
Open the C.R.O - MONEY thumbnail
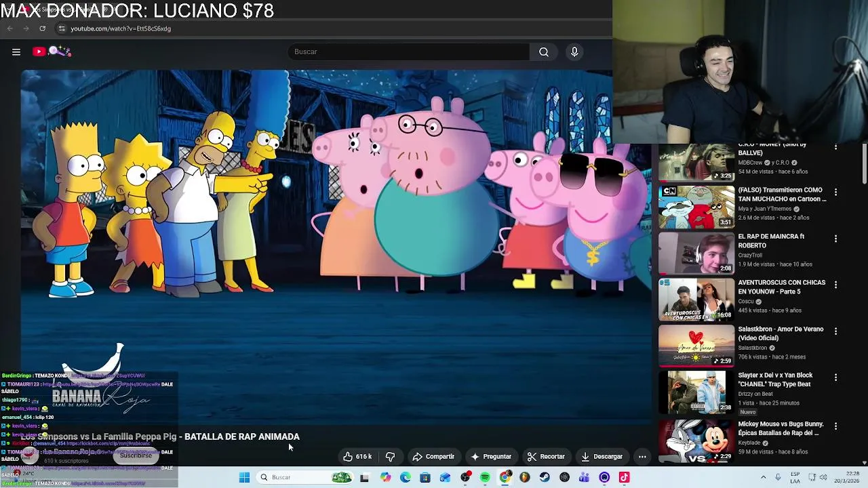(x=696, y=163)
